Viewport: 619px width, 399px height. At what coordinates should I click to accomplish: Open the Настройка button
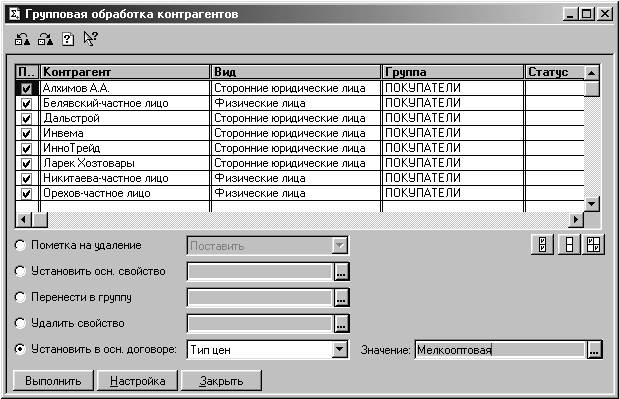point(137,380)
